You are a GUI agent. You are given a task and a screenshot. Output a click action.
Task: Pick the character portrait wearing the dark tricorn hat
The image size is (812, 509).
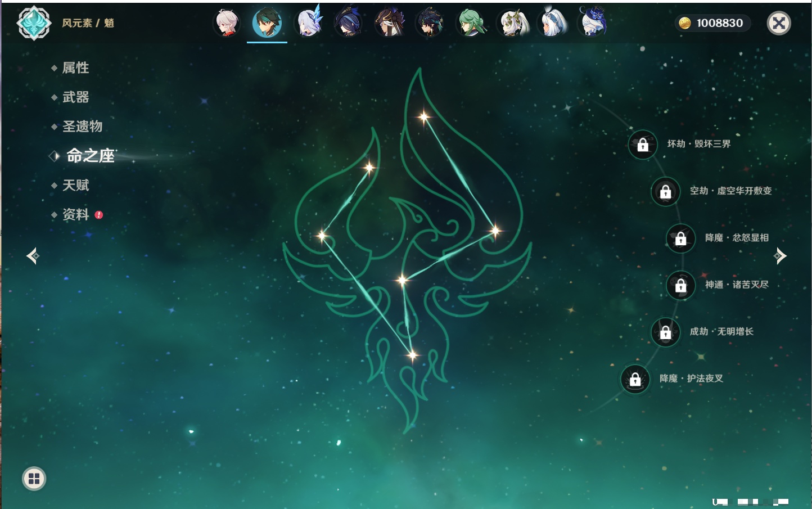coord(348,24)
